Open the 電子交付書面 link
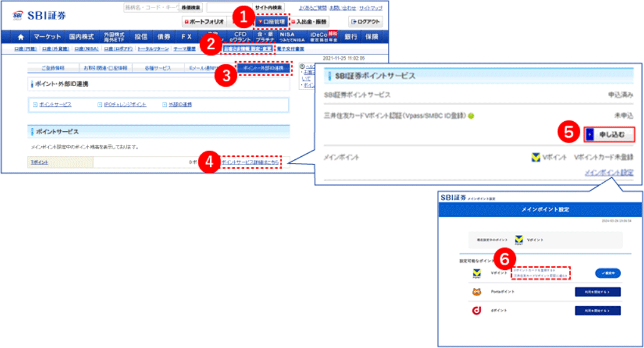Screen dimensions: 644x348 point(290,49)
